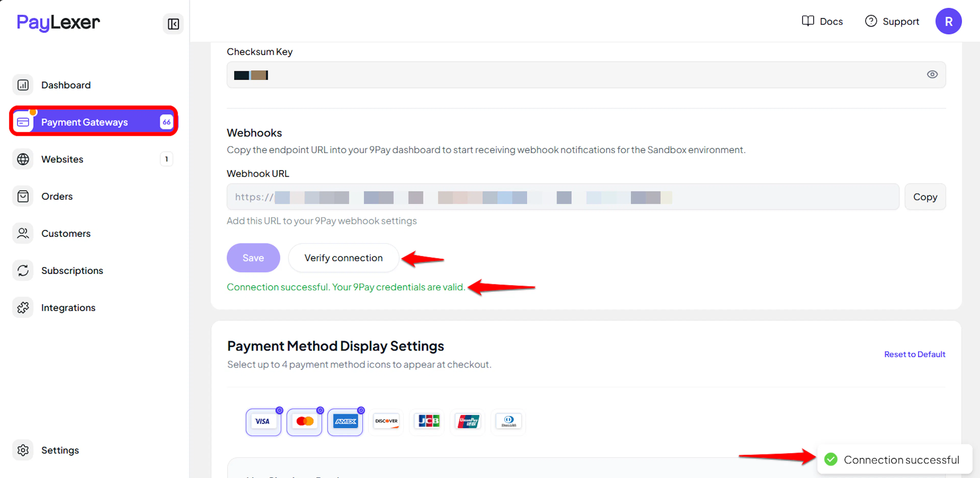
Task: Open the user avatar R menu
Action: 948,21
